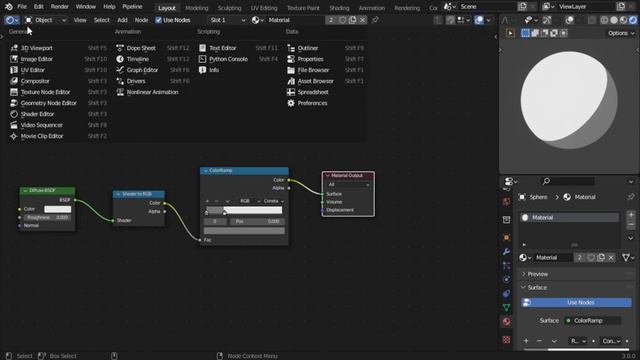Image resolution: width=640 pixels, height=360 pixels.
Task: Open the File menu
Action: 22,7
